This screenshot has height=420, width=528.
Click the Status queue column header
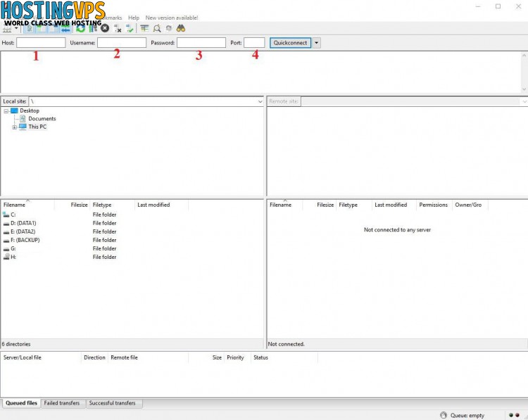pos(284,357)
